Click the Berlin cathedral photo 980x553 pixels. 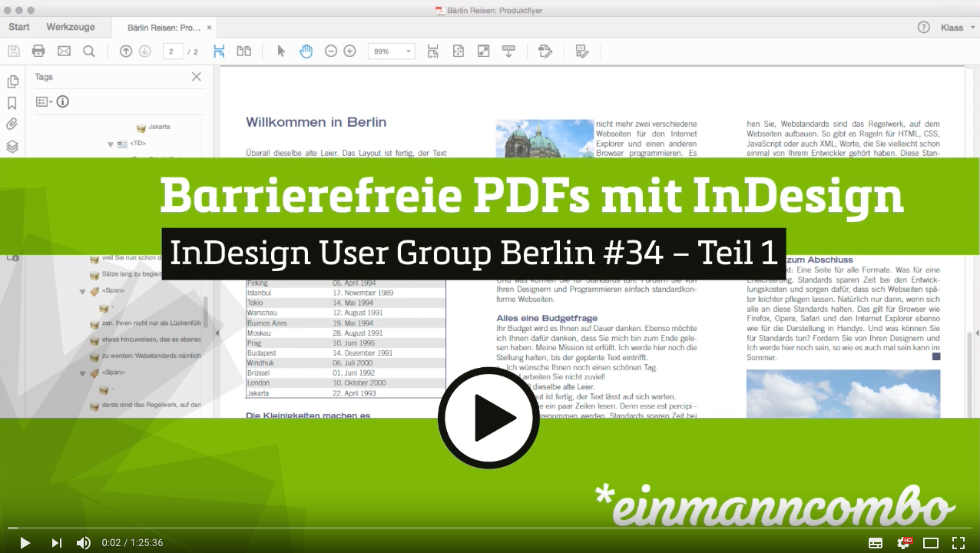545,139
